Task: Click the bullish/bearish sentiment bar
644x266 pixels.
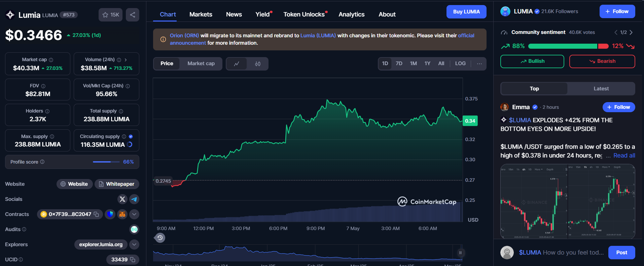Action: [568, 46]
